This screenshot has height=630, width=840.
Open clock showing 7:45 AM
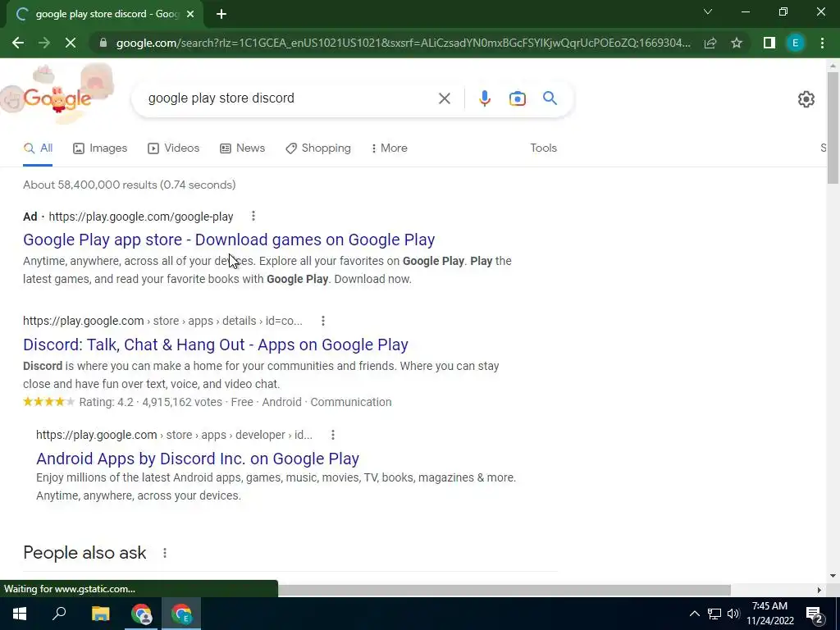769,614
